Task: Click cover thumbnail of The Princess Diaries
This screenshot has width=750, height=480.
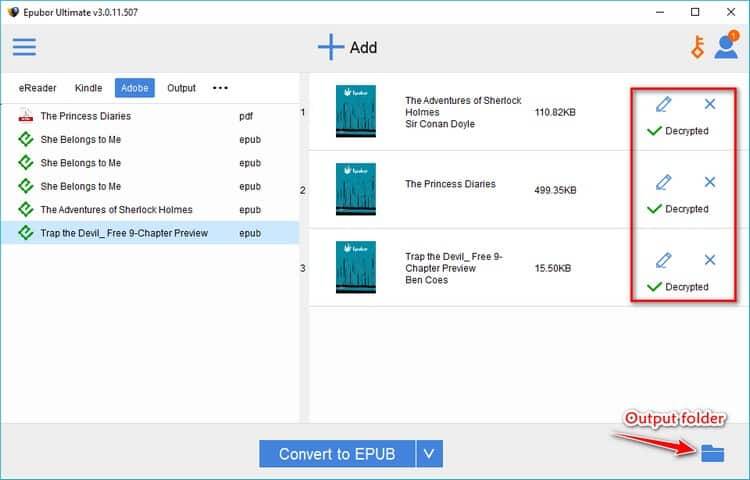Action: click(355, 189)
